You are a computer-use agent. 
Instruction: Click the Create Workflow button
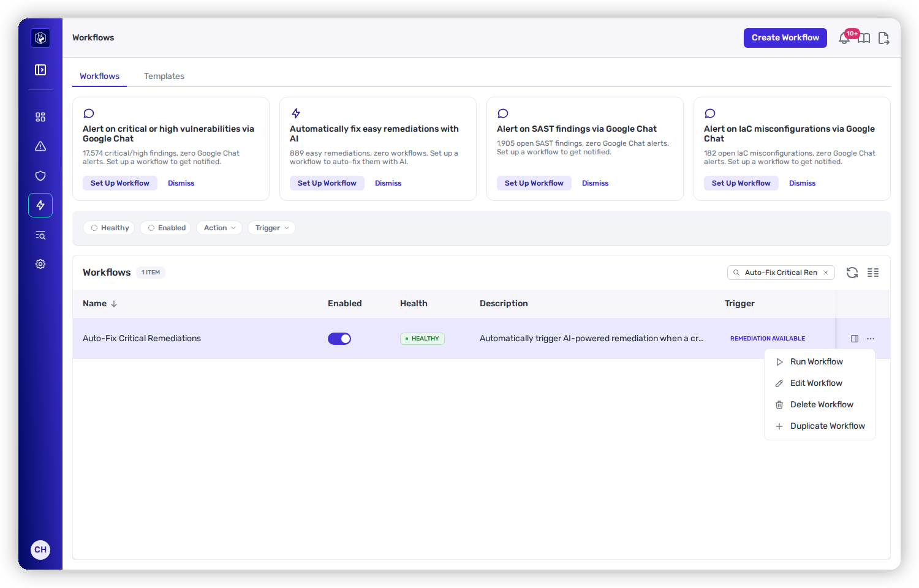click(785, 38)
